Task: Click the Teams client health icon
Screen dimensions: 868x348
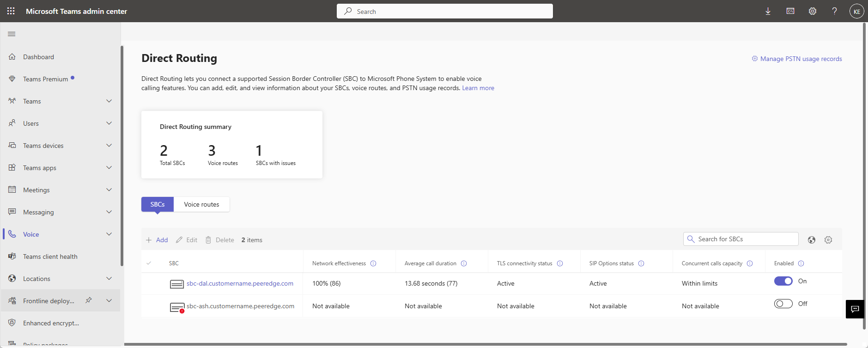Action: pyautogui.click(x=12, y=256)
